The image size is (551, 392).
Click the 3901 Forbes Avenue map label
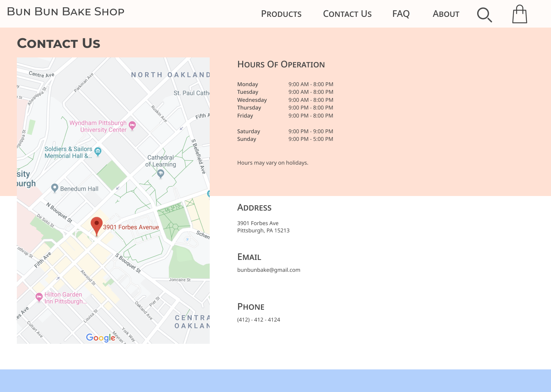click(131, 227)
